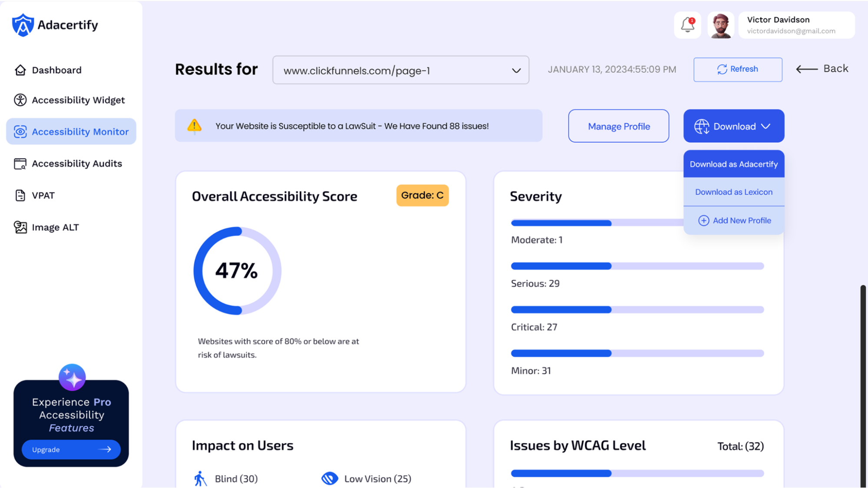This screenshot has height=488, width=868.
Task: Click the Adacertify shield logo
Action: 23,25
